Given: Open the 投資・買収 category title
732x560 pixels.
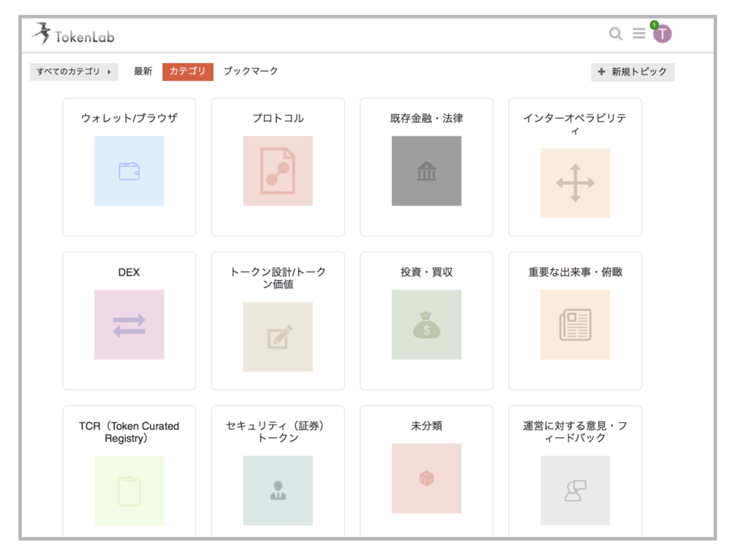Looking at the screenshot, I should click(426, 272).
